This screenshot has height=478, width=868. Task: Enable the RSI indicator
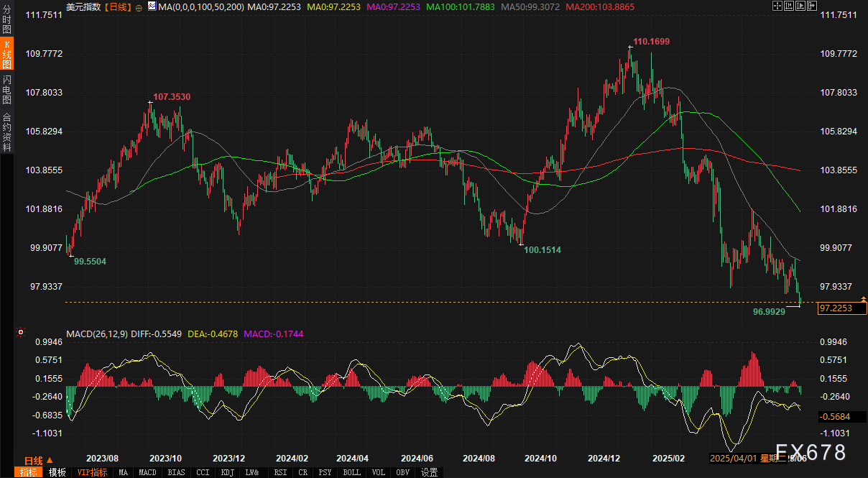[x=280, y=472]
